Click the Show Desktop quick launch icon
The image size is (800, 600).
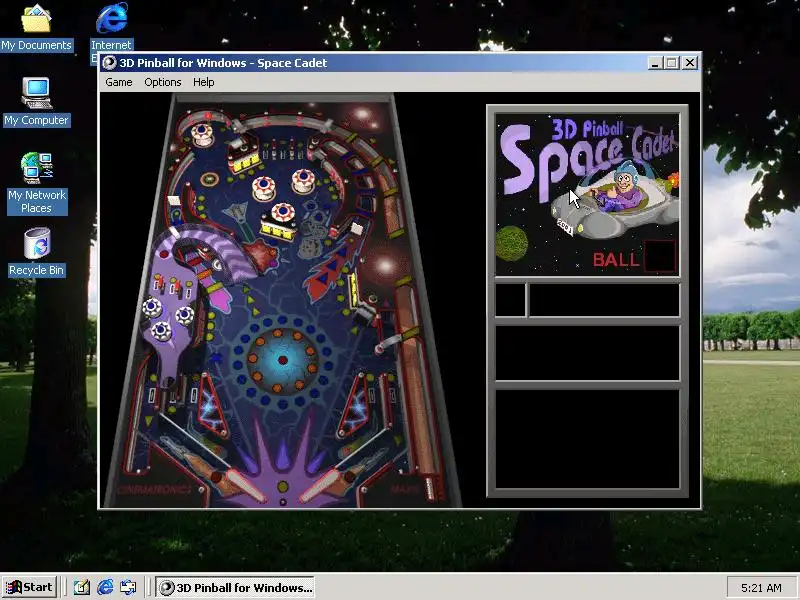[x=82, y=587]
